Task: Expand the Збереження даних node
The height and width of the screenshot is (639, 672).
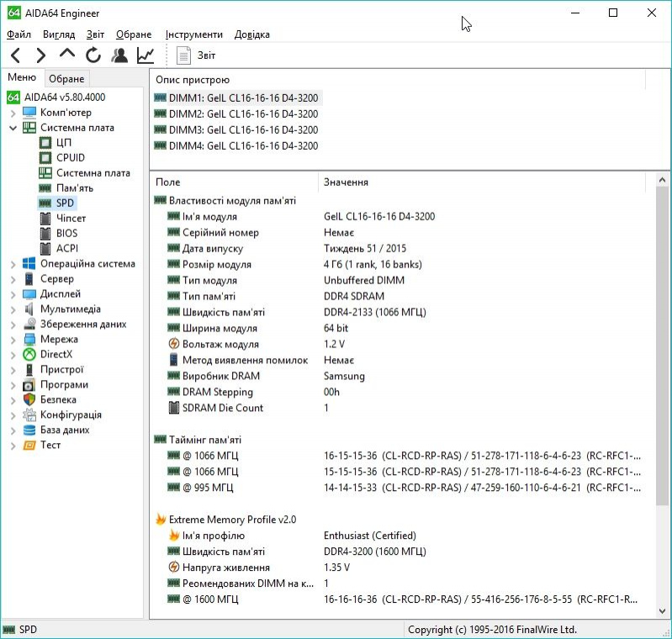Action: 13,325
